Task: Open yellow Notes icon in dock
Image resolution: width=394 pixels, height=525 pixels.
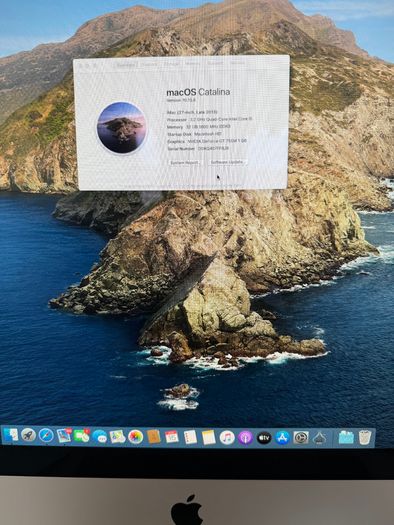Action: (x=209, y=437)
